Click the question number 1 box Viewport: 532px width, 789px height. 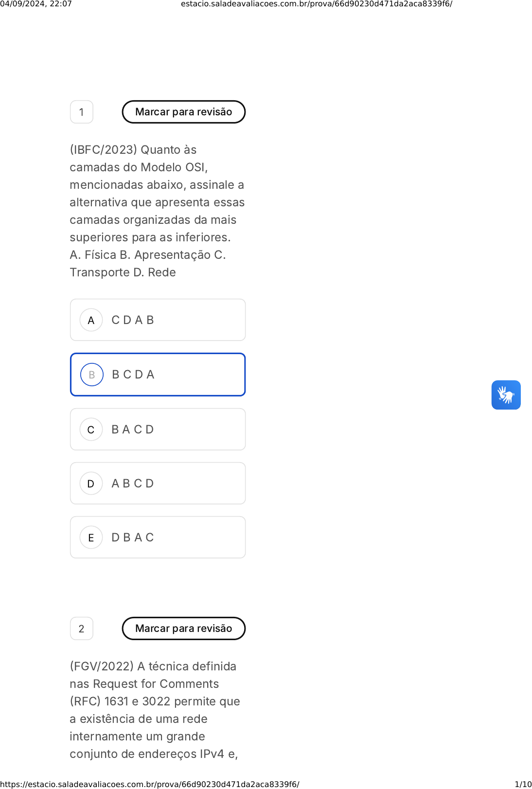82,112
